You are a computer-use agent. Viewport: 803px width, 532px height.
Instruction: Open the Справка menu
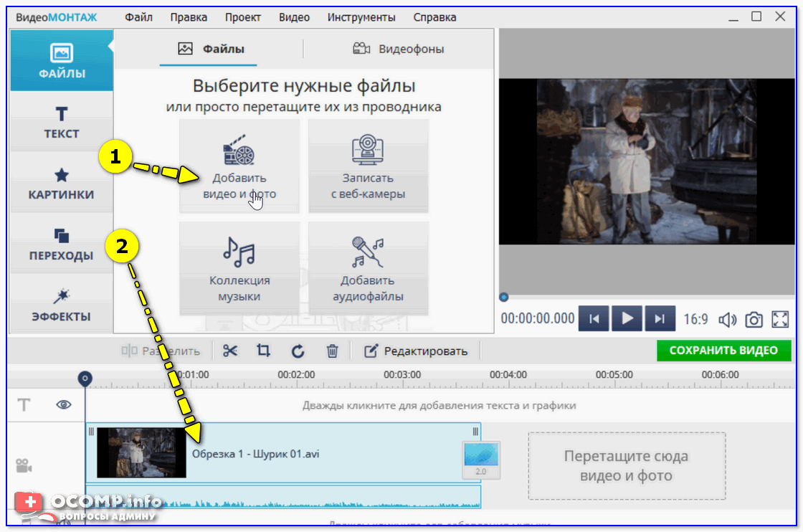pos(434,17)
